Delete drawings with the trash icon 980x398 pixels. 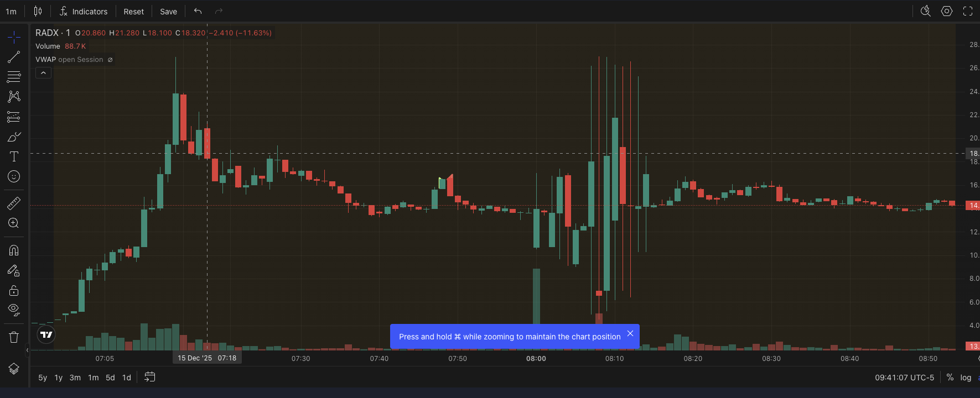click(14, 337)
